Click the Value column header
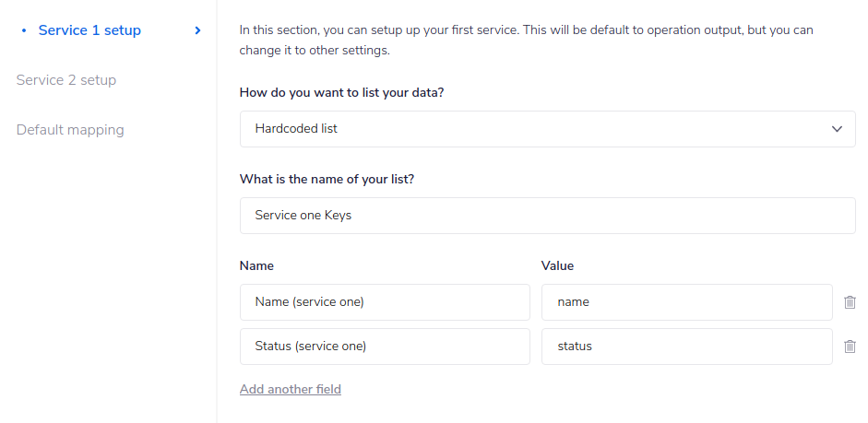The width and height of the screenshot is (868, 423). [557, 265]
